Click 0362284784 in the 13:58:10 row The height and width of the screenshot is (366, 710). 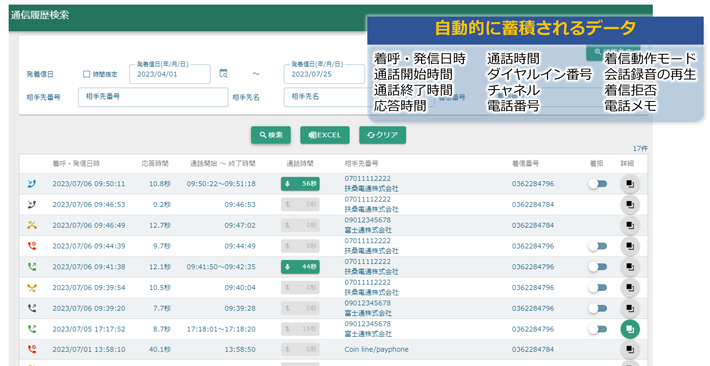[533, 350]
